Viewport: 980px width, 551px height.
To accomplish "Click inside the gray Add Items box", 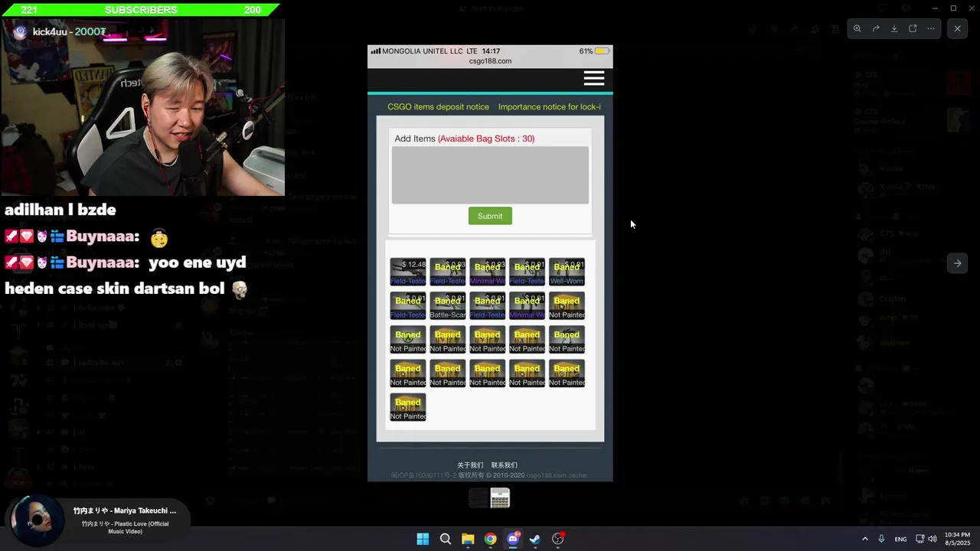I will tap(490, 175).
